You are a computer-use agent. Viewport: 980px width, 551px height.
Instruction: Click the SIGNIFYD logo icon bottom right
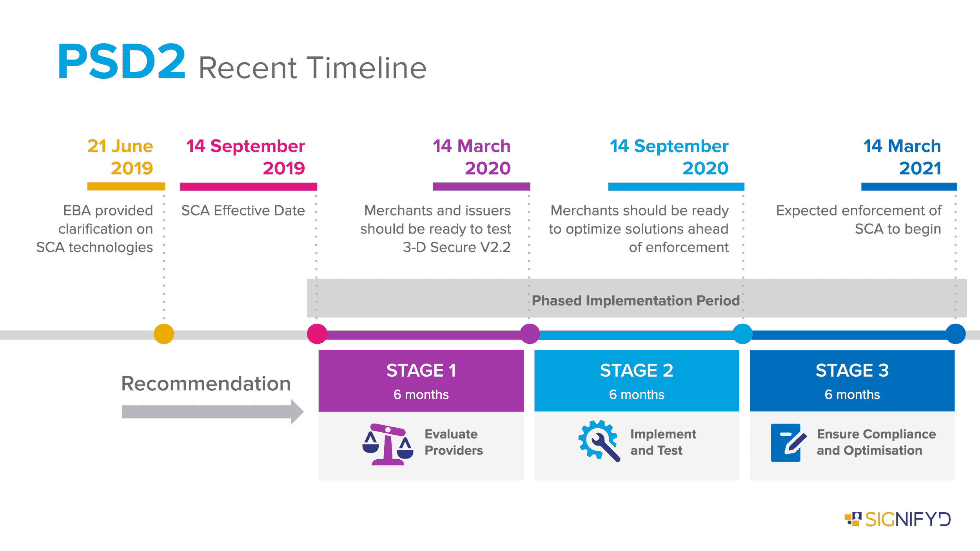855,518
